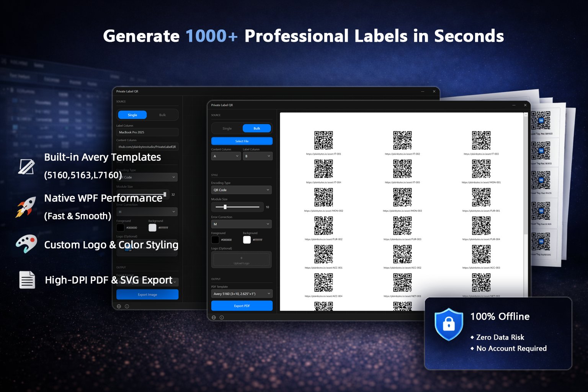Click the Upload Logo area
Image resolution: width=588 pixels, height=392 pixels.
[241, 260]
